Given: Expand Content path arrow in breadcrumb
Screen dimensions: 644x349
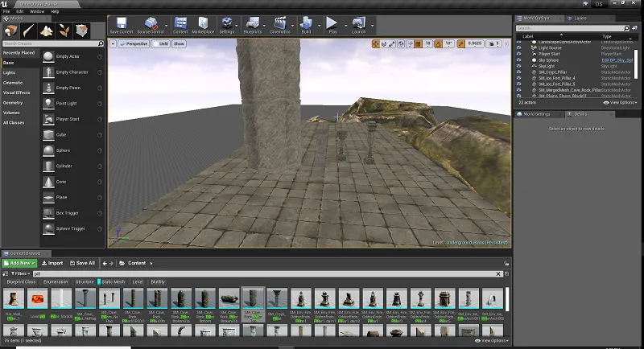Looking at the screenshot, I should tap(151, 263).
